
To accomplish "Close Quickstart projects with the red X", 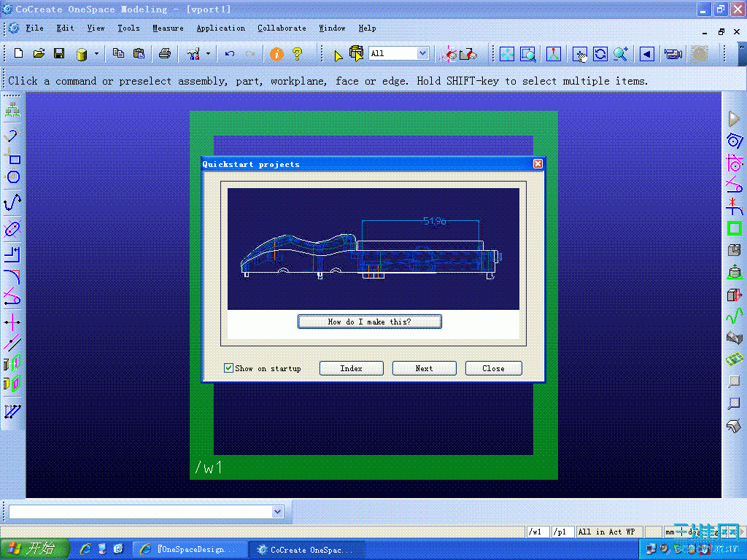I will pyautogui.click(x=538, y=164).
